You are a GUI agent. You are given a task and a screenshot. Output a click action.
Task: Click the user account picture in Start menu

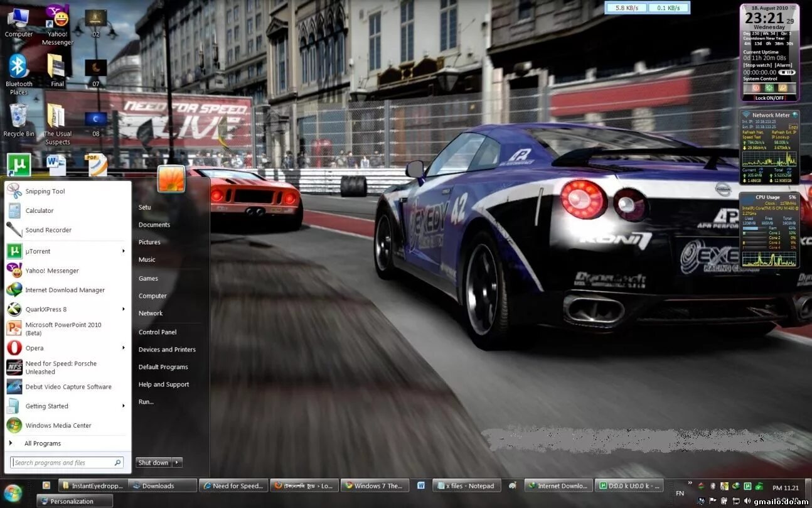[x=171, y=178]
